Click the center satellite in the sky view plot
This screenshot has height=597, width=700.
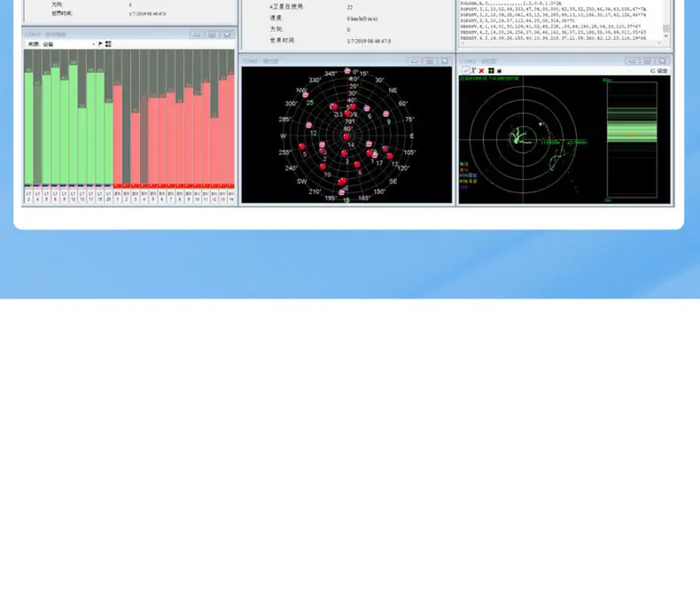[346, 136]
